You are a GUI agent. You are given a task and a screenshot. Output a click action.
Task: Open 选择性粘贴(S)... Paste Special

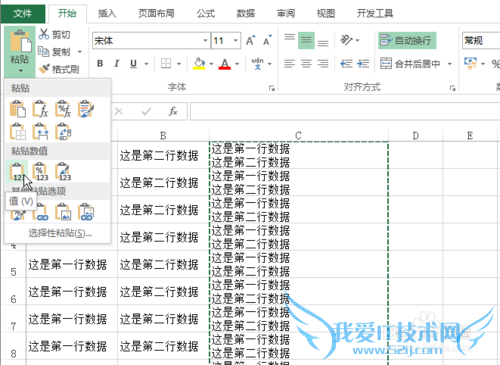60,233
